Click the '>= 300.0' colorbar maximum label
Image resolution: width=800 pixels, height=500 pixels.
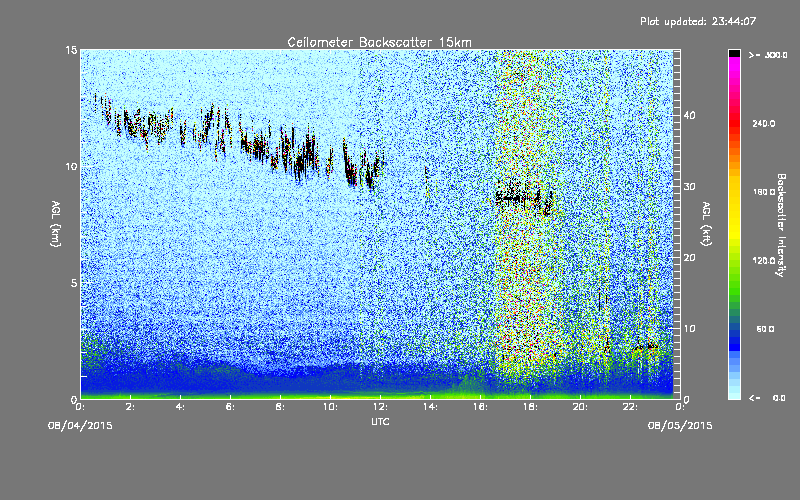[x=768, y=55]
